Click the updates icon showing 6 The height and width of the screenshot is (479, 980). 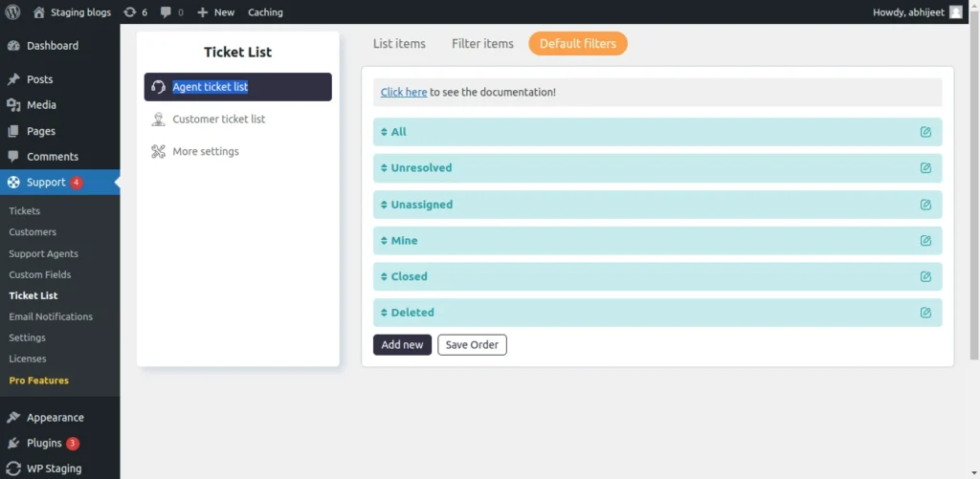(130, 11)
